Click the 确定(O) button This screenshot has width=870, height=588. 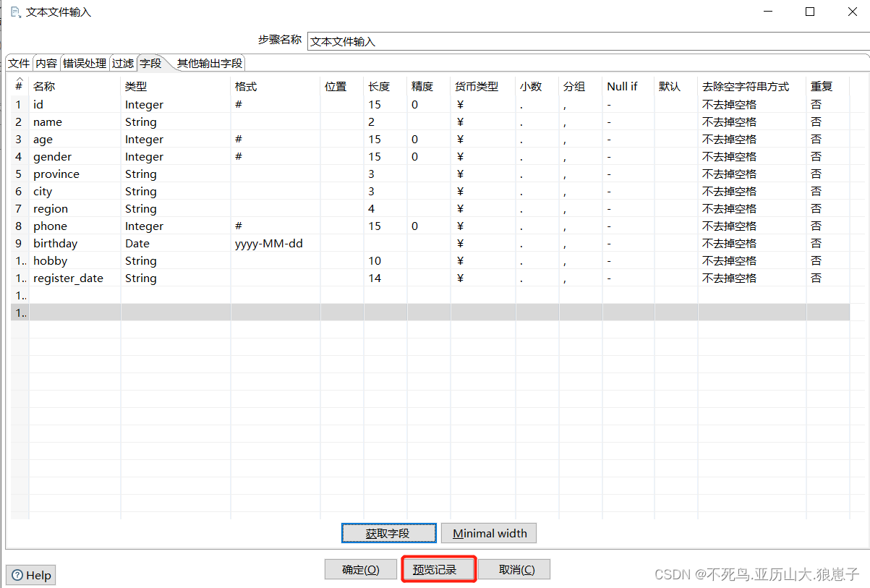(361, 569)
